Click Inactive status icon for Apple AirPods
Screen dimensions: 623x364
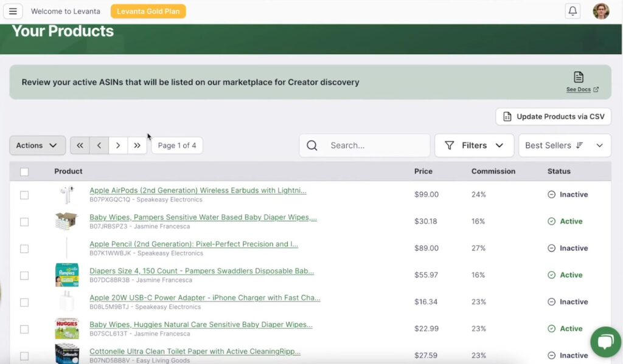551,194
